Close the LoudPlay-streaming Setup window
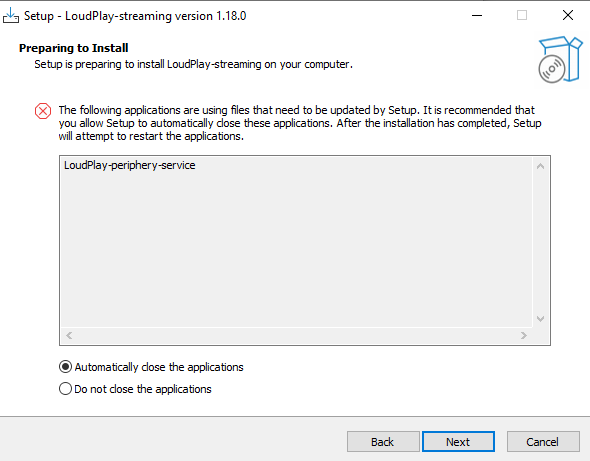Screen dimensions: 590x461 (567, 15)
